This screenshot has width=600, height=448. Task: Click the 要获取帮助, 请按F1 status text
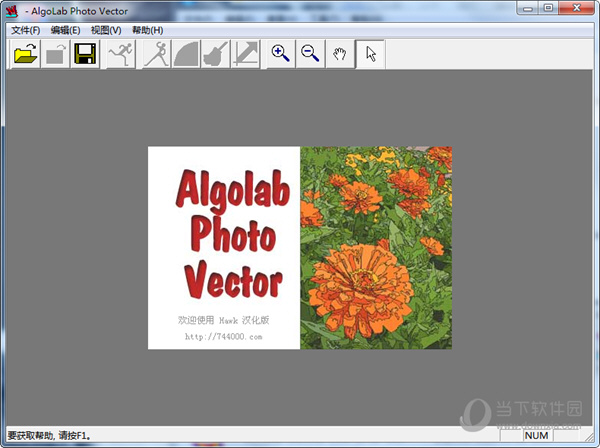pos(50,435)
